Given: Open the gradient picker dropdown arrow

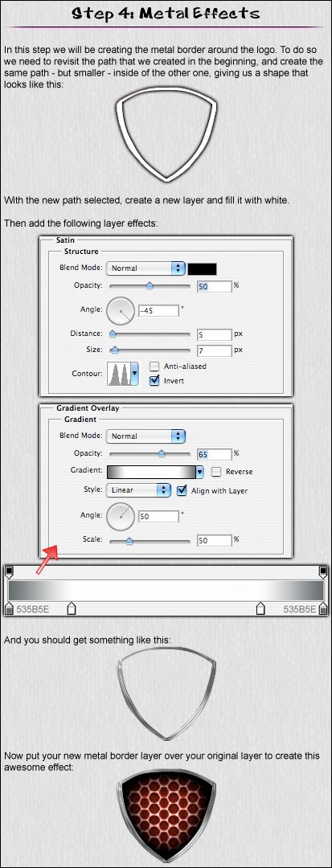Looking at the screenshot, I should (199, 472).
